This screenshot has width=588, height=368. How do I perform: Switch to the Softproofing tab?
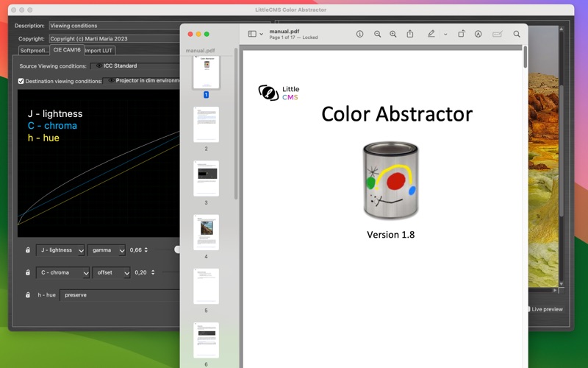[34, 50]
